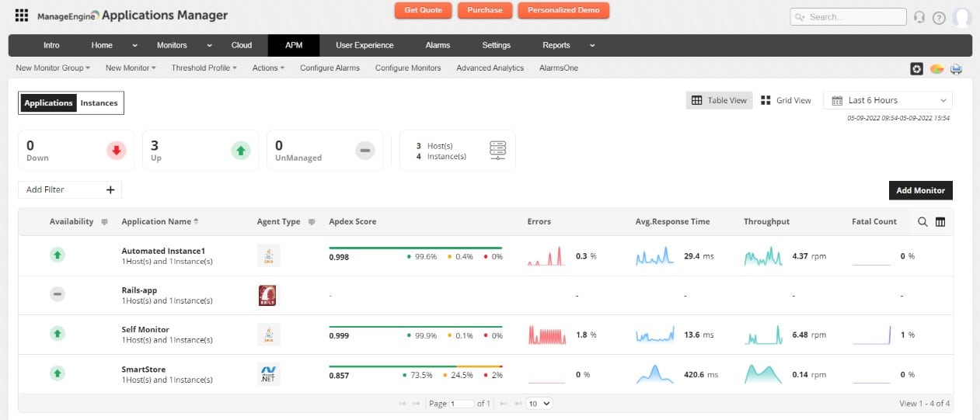The width and height of the screenshot is (980, 420).
Task: Click the Personalized Demo button
Action: [563, 10]
